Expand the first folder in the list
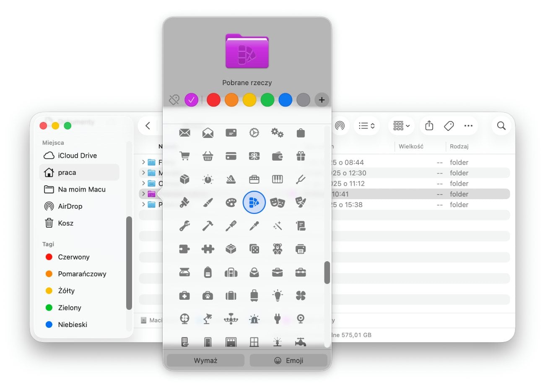 143,162
